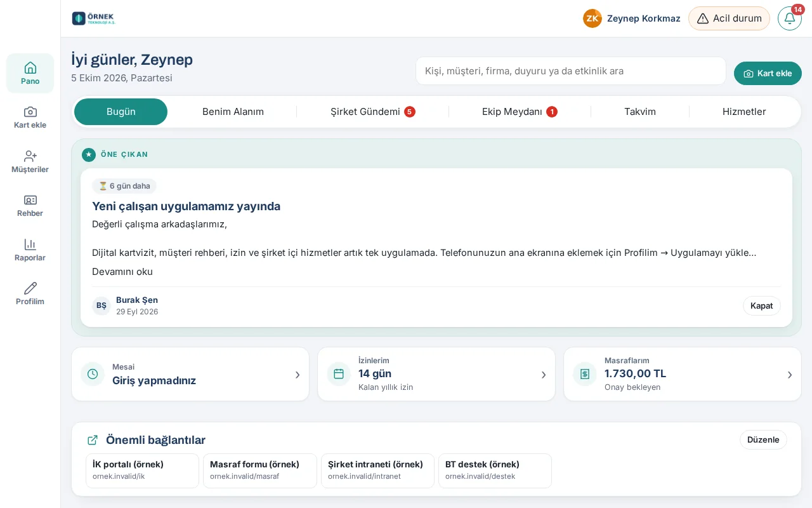Image resolution: width=812 pixels, height=508 pixels.
Task: Click the announcement title Yeni çalışan uygulamamız yayında
Action: pos(186,206)
